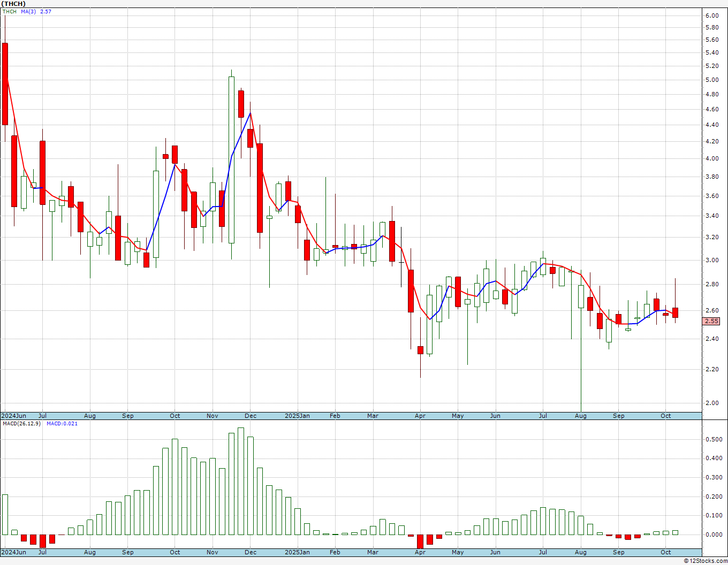Select the 2024Jun marker under price chart
The height and width of the screenshot is (565, 728).
pyautogui.click(x=13, y=416)
